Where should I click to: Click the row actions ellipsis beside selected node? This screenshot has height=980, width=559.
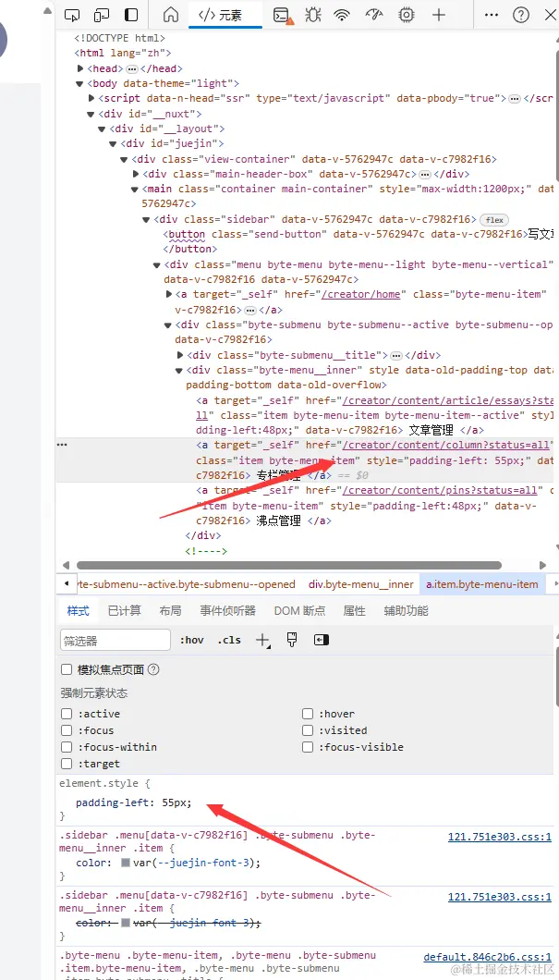click(62, 445)
